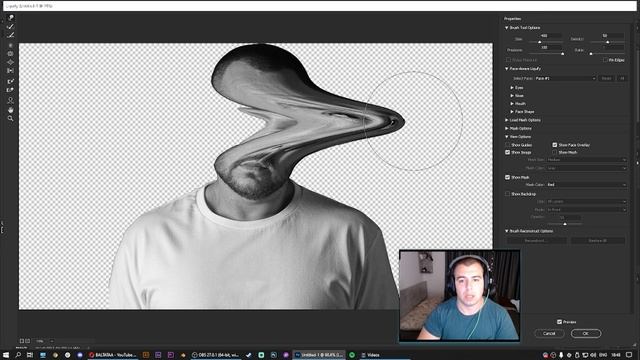Switch to OBS taskbar window

(x=215, y=355)
